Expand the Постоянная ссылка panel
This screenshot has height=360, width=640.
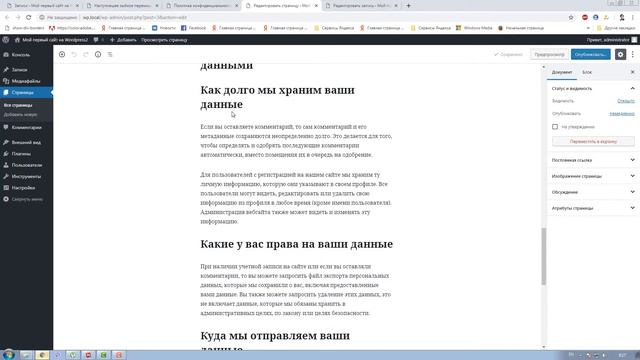click(x=593, y=160)
